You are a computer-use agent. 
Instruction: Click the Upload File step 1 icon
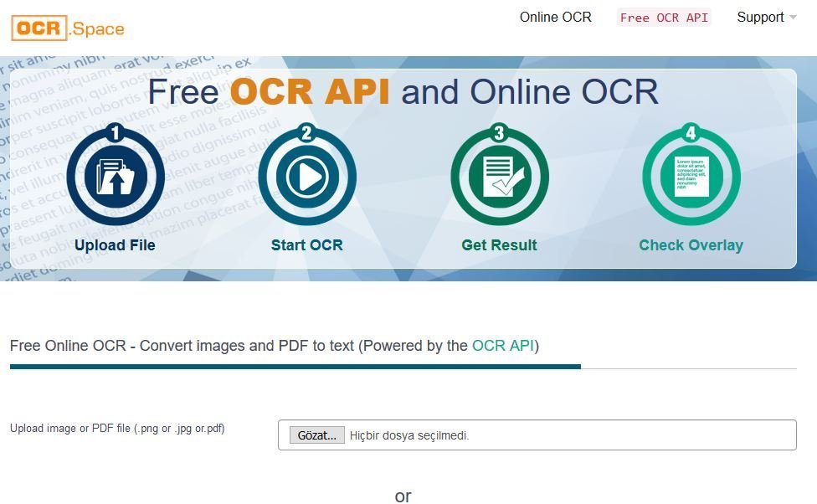pos(116,175)
